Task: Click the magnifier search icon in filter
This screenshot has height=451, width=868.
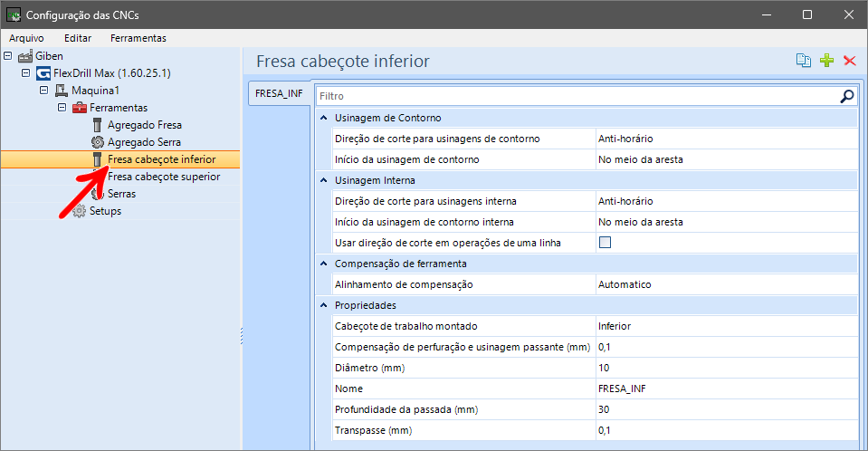Action: pyautogui.click(x=847, y=96)
